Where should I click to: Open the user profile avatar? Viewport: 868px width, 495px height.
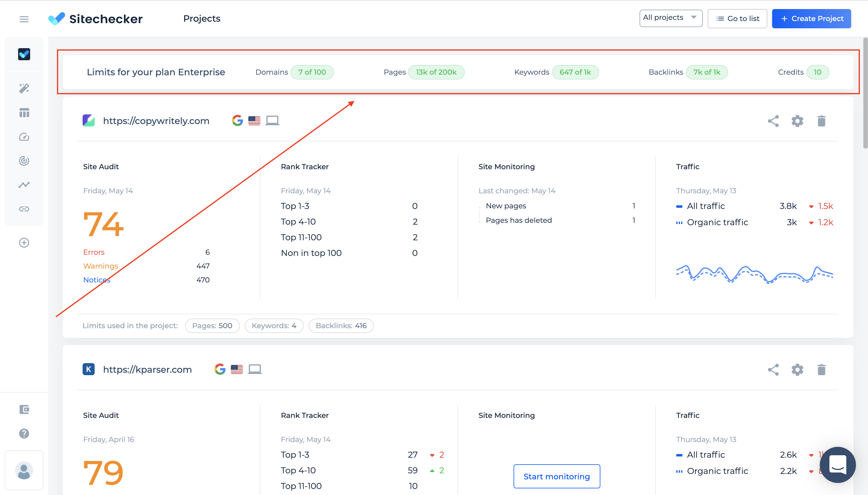(x=24, y=471)
